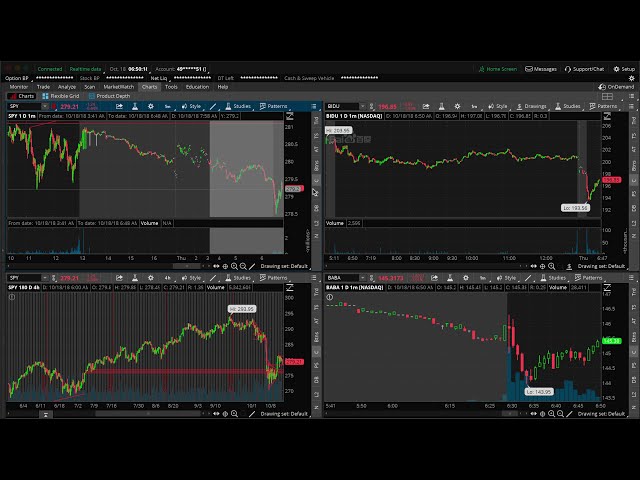This screenshot has width=640, height=480.
Task: Toggle TS sidebar button beside SPY 1m chart
Action: pyautogui.click(x=316, y=136)
